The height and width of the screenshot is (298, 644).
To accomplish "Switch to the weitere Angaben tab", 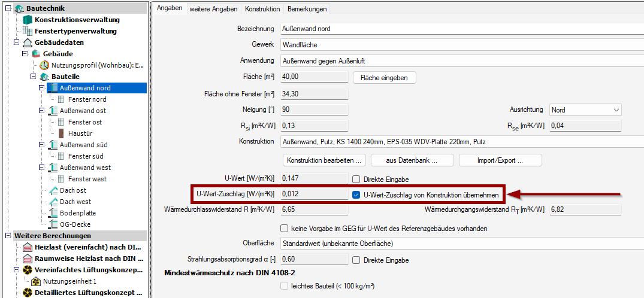I will (214, 9).
